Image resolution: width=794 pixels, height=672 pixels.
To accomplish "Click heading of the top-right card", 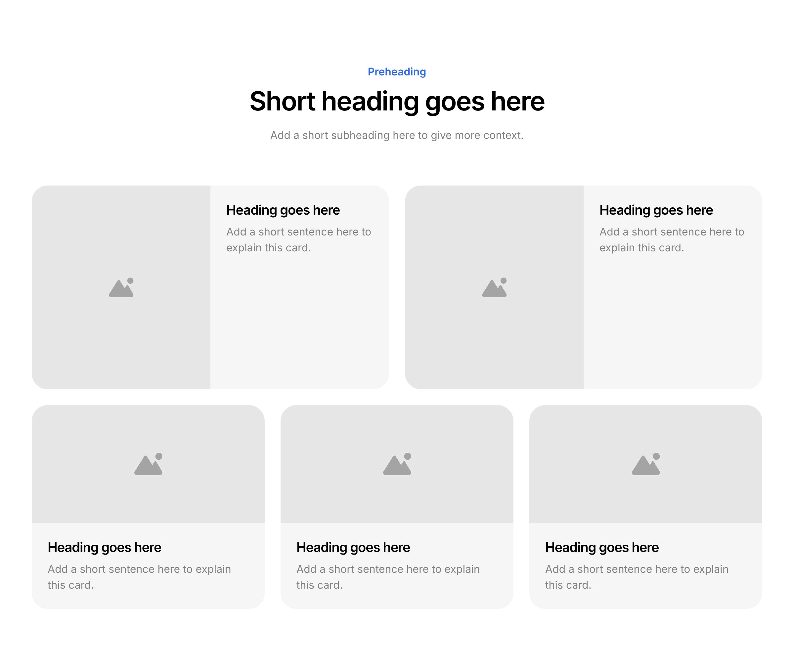I will tap(656, 210).
